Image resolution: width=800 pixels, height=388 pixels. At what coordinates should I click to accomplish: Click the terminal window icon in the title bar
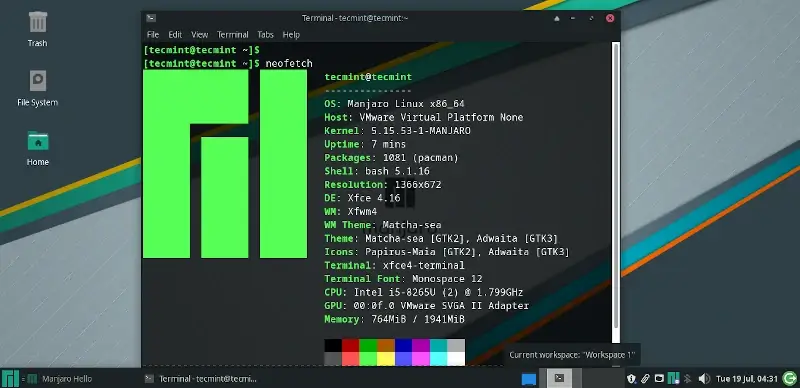click(x=151, y=18)
